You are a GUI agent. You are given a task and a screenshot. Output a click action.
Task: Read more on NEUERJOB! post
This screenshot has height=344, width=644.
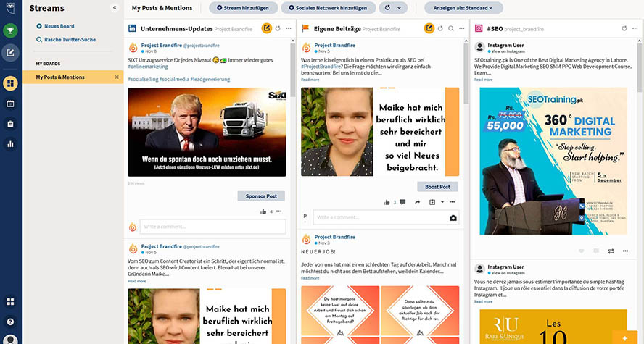pos(310,278)
